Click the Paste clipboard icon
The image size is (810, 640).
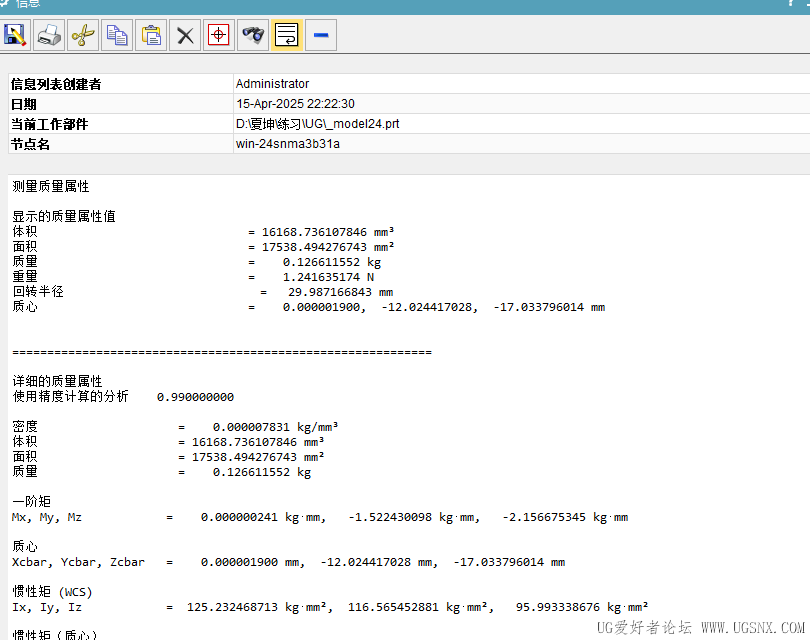click(x=151, y=35)
